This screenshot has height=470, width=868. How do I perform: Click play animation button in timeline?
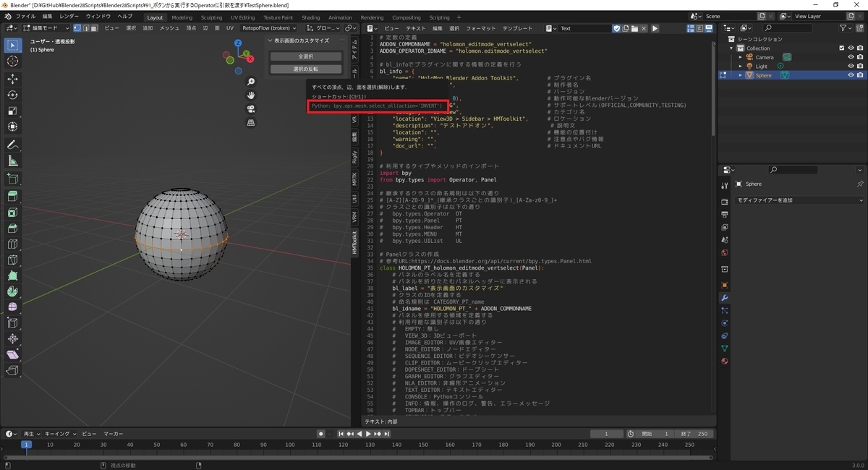(367, 434)
